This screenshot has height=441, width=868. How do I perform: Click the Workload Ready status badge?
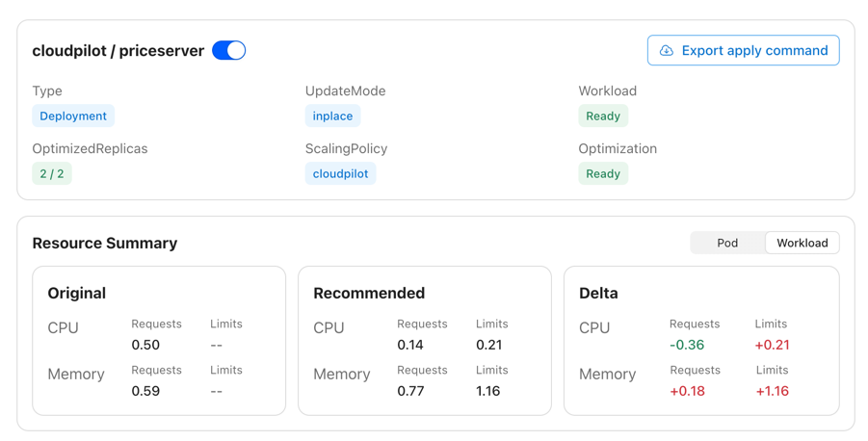tap(603, 116)
